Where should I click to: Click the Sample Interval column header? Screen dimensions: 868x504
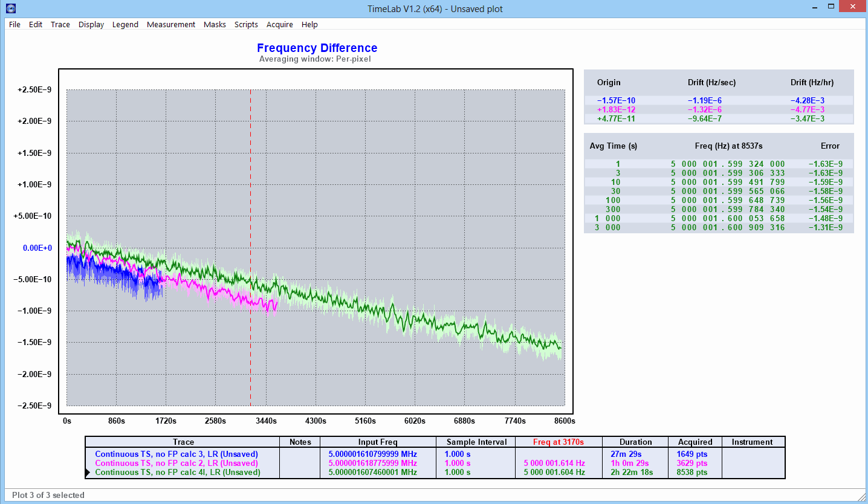(476, 442)
